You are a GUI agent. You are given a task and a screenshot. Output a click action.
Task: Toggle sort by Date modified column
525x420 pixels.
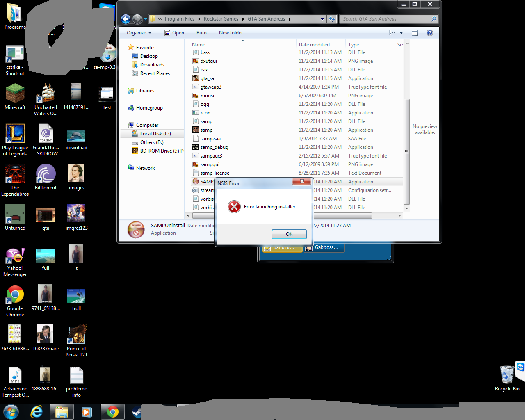point(315,44)
